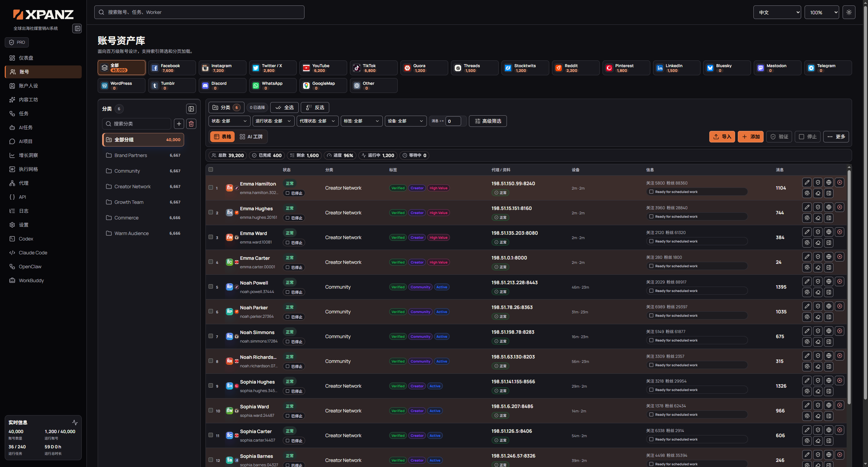Screen dimensions: 868x467
Task: Open Claude Code in the sidebar
Action: click(x=43, y=253)
